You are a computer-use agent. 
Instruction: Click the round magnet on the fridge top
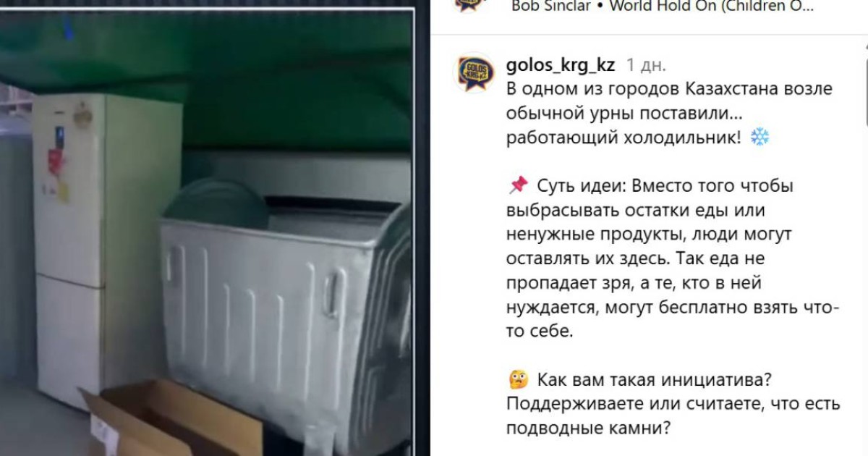tap(82, 115)
